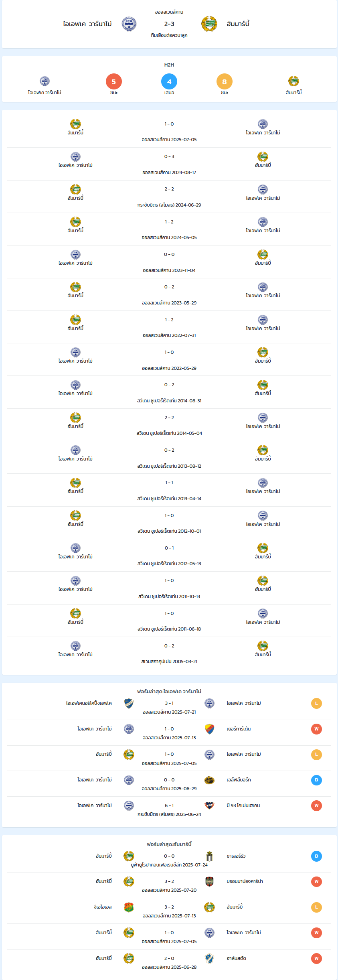Open the 0-3 match dated 2024-08-17
This screenshot has height=980, width=338.
click(x=169, y=164)
